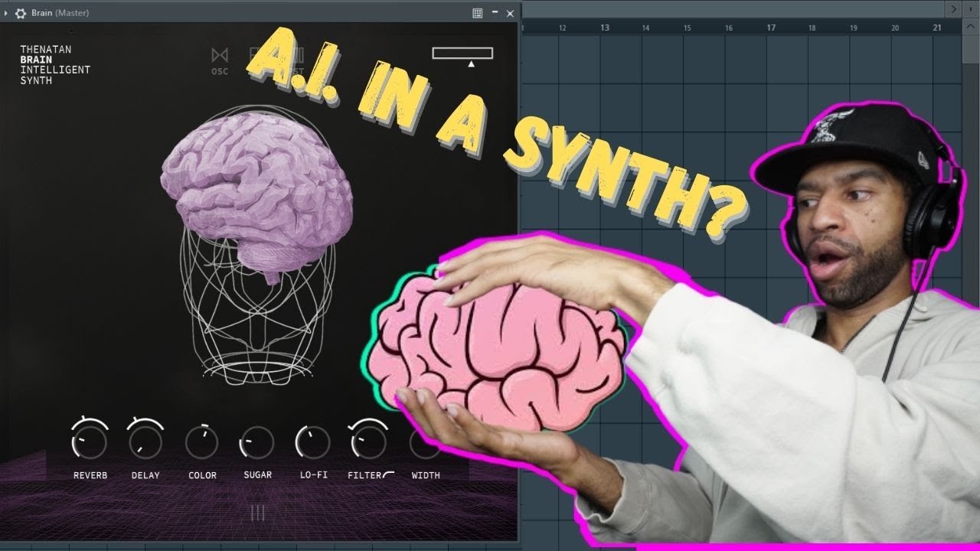Click the LO-FI knob
Screen dimensions: 980x551
tap(313, 442)
